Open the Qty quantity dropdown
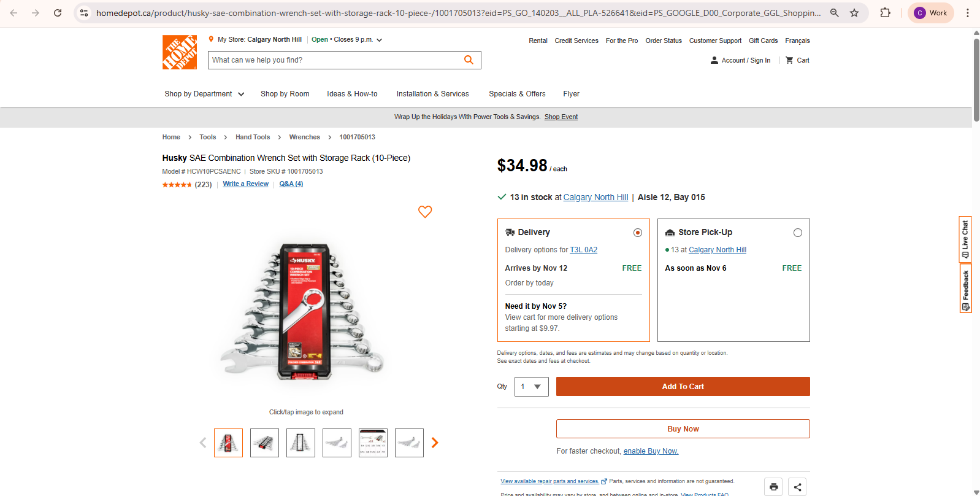This screenshot has height=496, width=980. click(531, 386)
